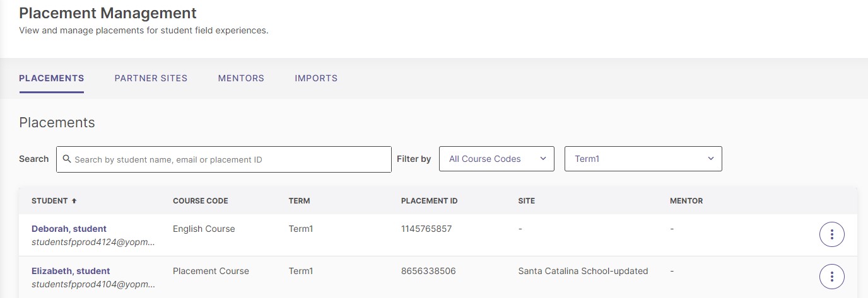Sort by the Term column header
The width and height of the screenshot is (868, 298).
[299, 201]
